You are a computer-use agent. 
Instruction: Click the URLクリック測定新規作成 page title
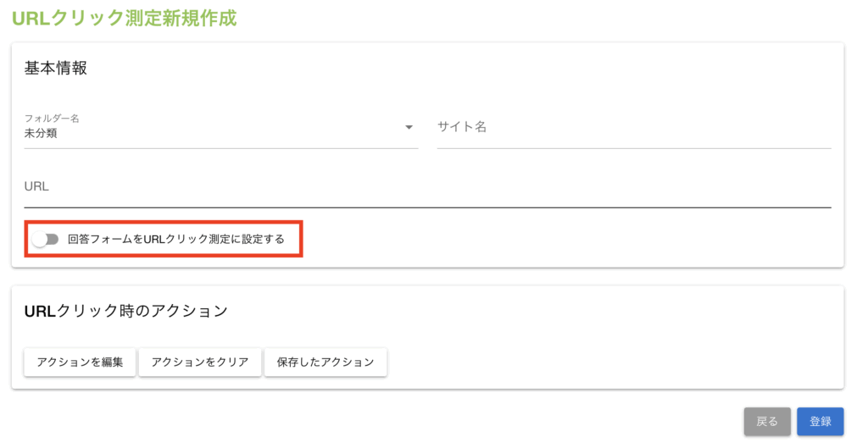pos(124,18)
